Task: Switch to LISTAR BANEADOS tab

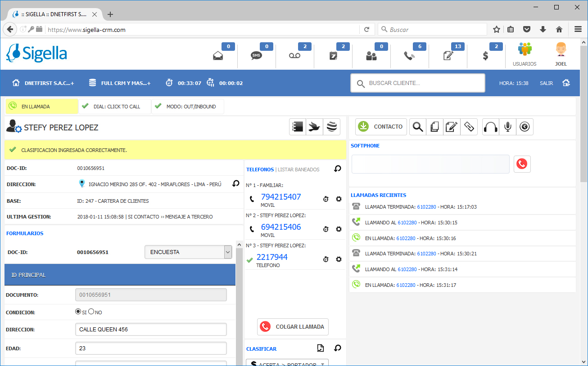Action: pyautogui.click(x=299, y=170)
